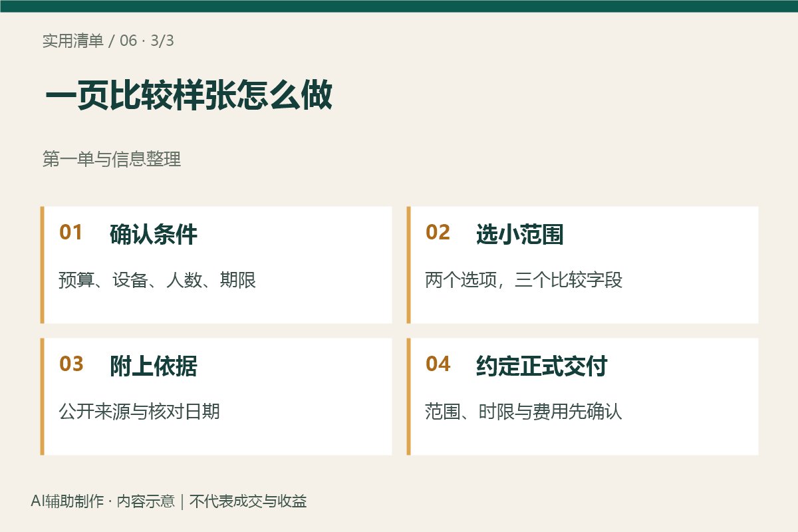
Task: Select the card heading 约定正式交付
Action: [542, 366]
